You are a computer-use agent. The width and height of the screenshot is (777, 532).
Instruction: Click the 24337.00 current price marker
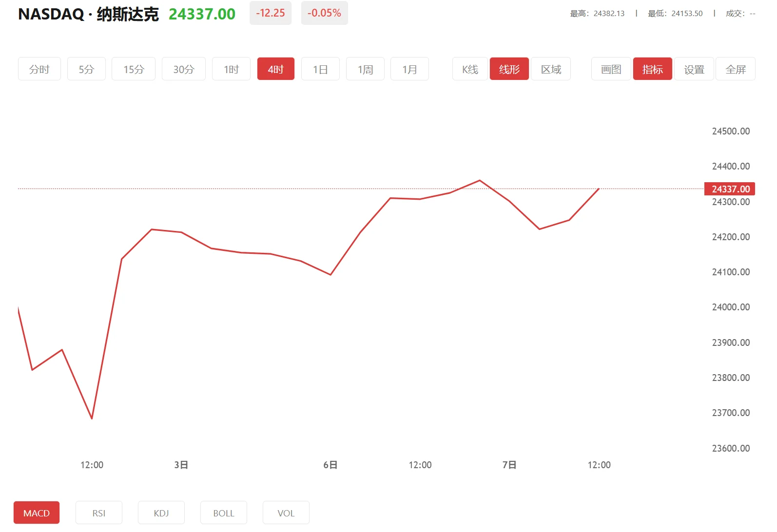click(x=730, y=189)
